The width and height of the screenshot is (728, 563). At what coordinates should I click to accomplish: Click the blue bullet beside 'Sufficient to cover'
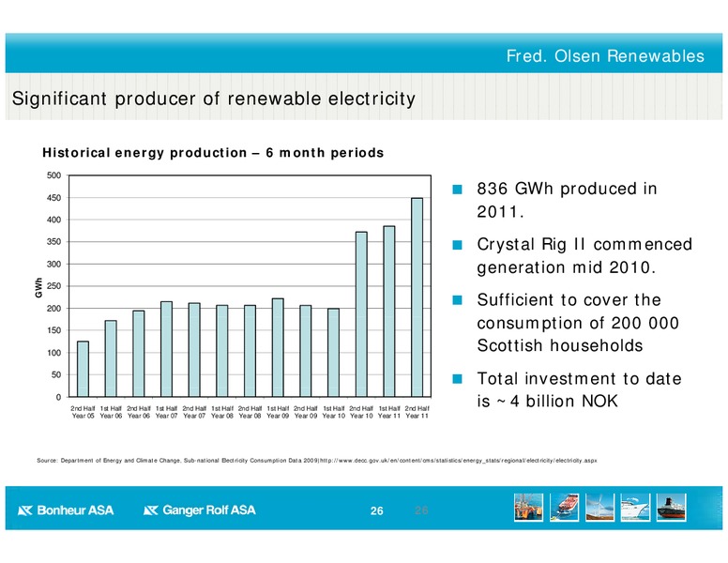(x=457, y=300)
